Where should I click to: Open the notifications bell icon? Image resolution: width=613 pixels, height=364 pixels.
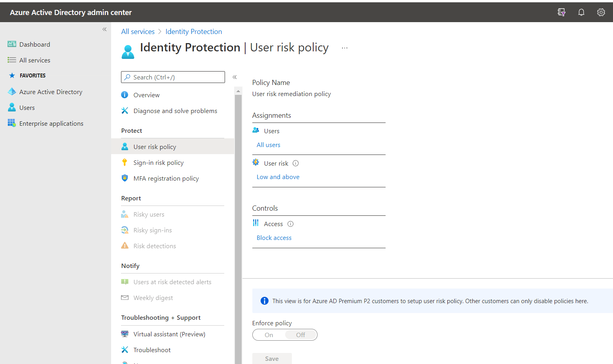[581, 12]
